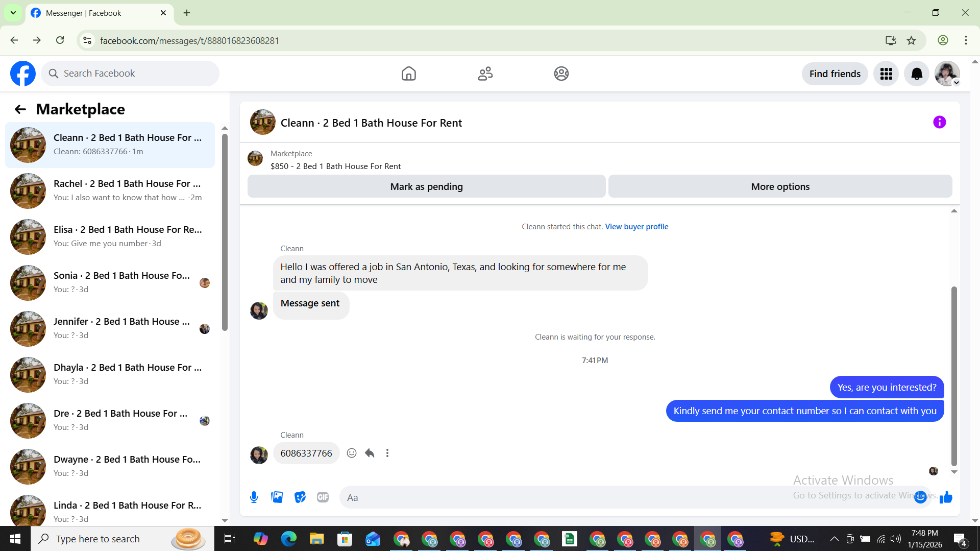Viewport: 980px width, 551px height.
Task: Open the Elisa conversation
Action: 110,236
